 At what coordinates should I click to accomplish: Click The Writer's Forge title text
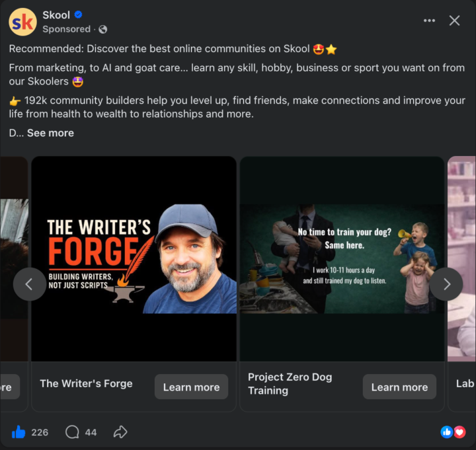(x=86, y=383)
